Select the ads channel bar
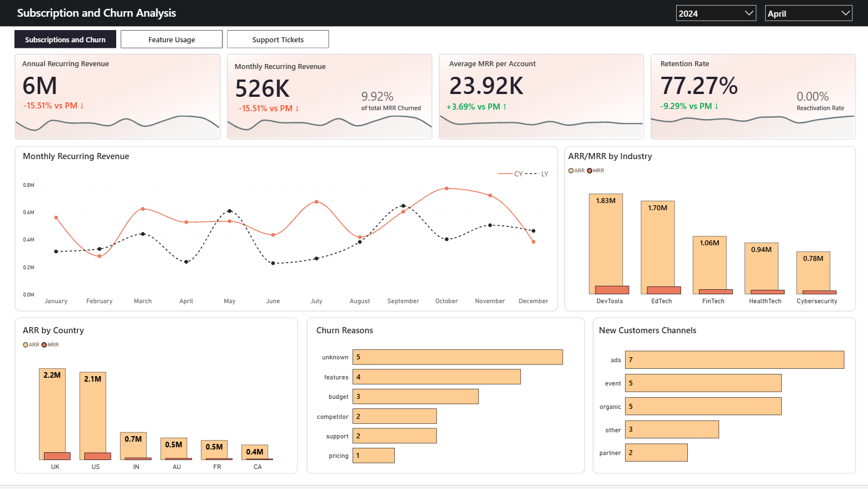This screenshot has height=489, width=868. click(735, 360)
